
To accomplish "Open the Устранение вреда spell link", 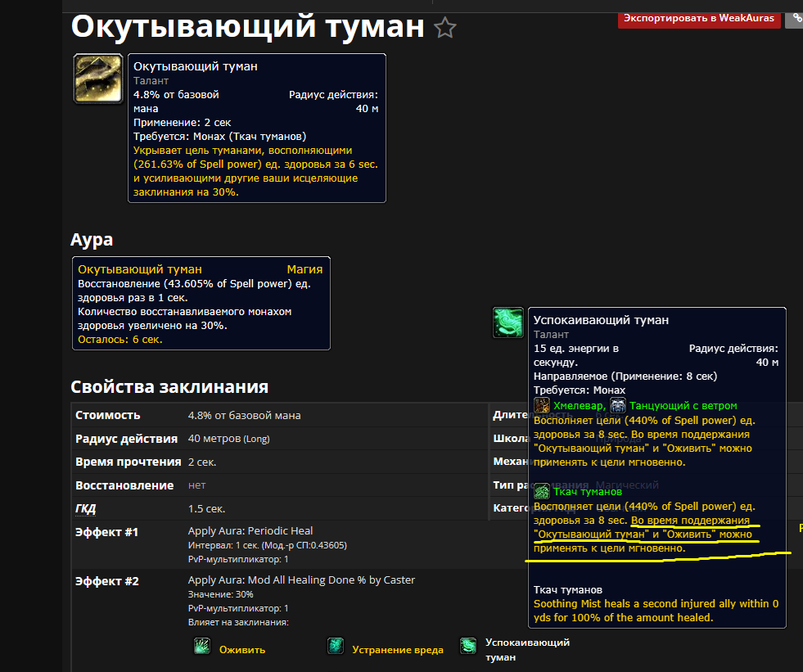I will tap(398, 649).
